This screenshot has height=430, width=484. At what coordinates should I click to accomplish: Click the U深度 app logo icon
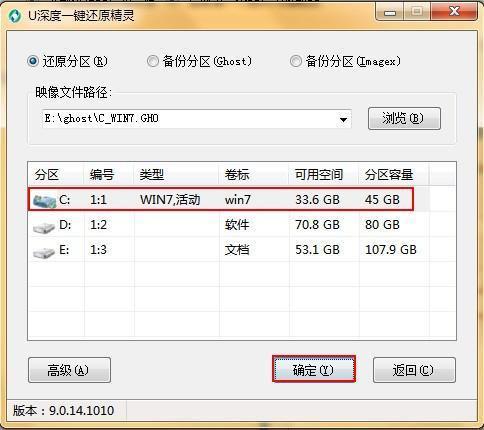tap(14, 17)
